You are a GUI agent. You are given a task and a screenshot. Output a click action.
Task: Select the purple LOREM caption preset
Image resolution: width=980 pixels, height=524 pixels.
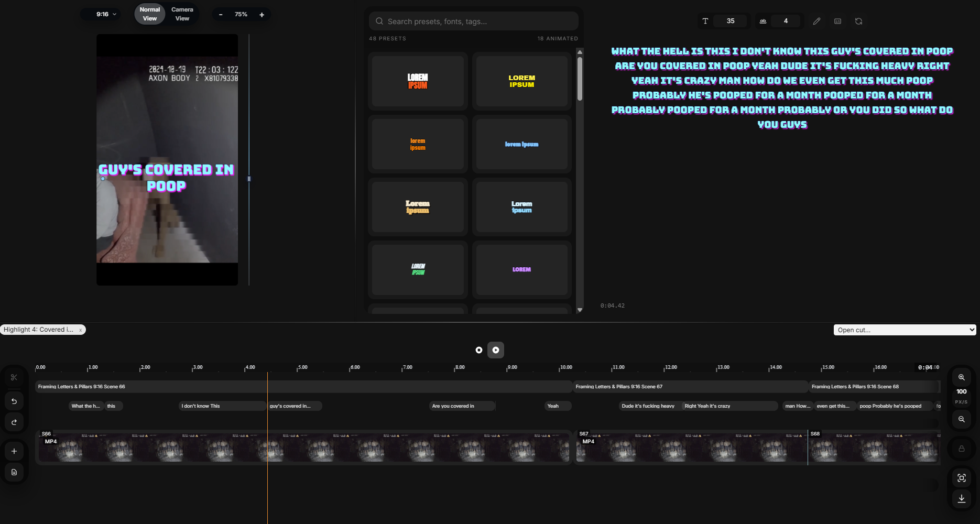pyautogui.click(x=521, y=270)
